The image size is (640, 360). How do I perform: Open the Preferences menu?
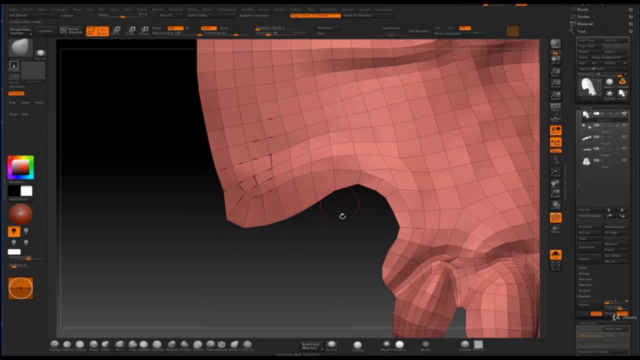[227, 9]
